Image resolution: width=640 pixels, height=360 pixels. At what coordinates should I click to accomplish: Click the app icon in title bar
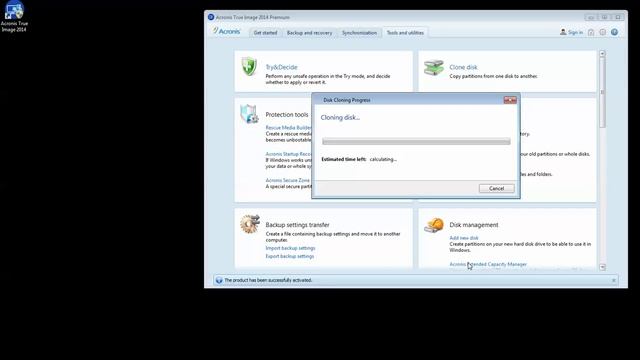[211, 17]
